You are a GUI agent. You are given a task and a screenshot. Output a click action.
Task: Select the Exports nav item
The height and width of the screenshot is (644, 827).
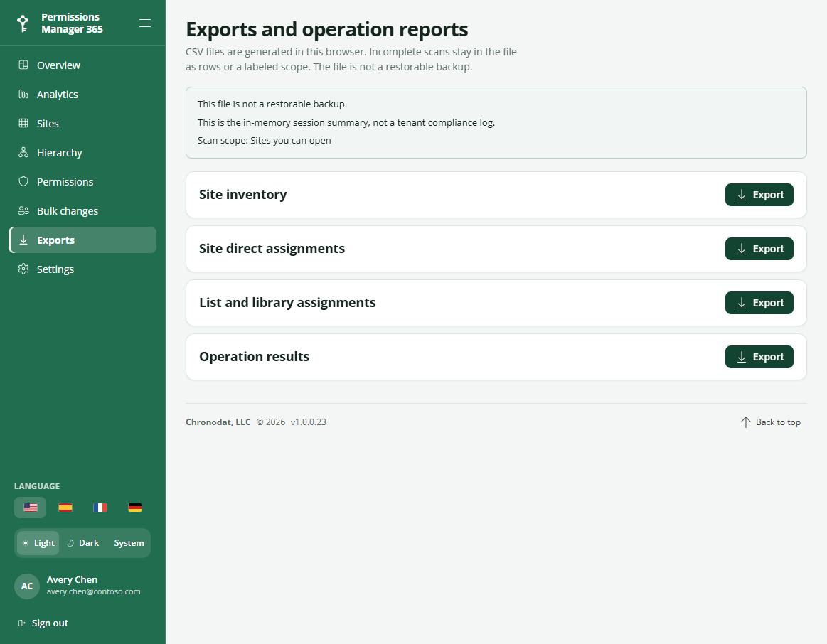(82, 240)
